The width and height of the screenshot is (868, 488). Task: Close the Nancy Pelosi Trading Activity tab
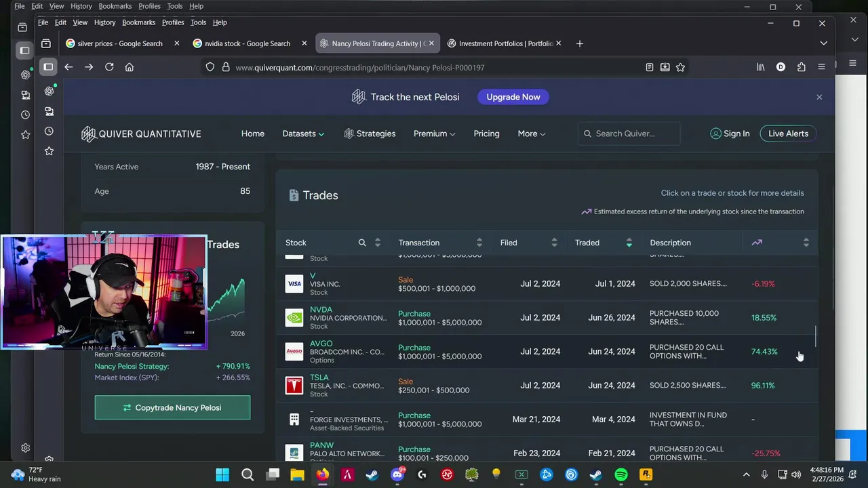tap(431, 43)
